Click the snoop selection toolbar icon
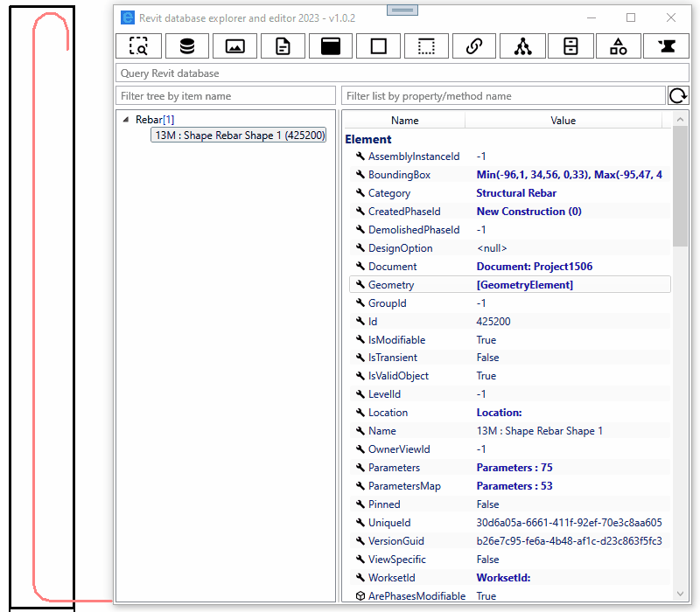Viewport: 700px width, 612px height. pyautogui.click(x=138, y=46)
